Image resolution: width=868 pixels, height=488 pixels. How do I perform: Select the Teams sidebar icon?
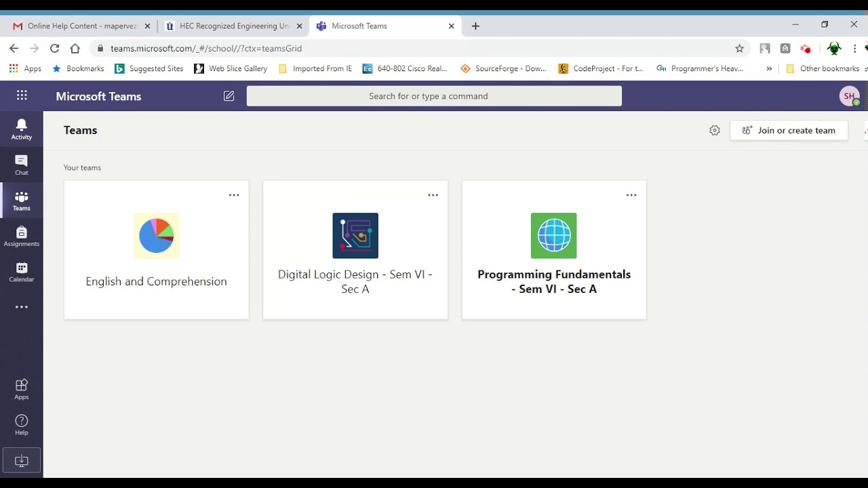coord(22,201)
